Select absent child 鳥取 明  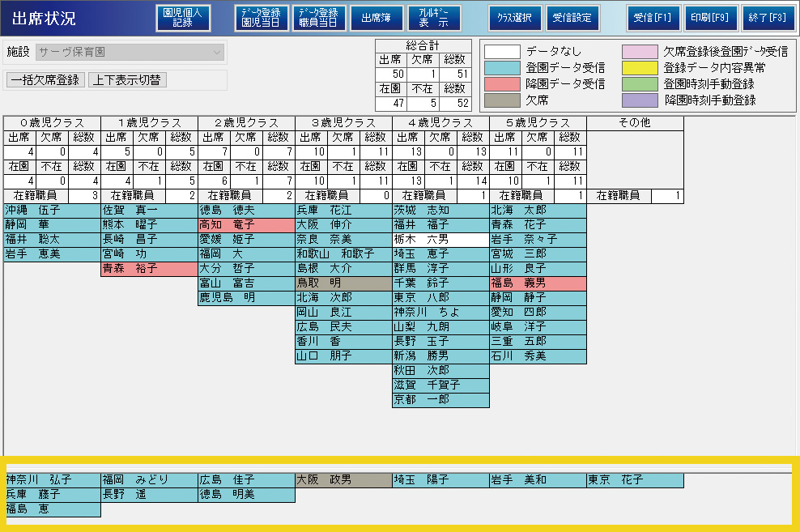[343, 283]
